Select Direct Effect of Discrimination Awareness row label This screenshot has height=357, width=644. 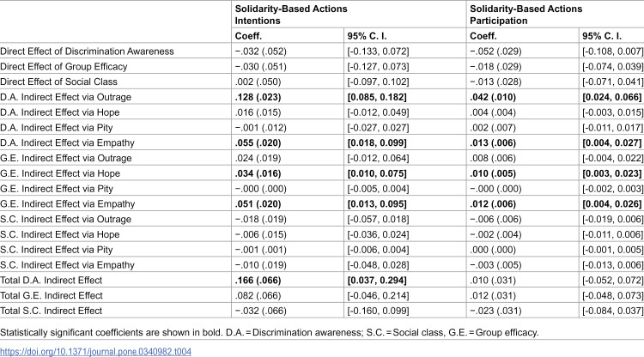[x=87, y=51]
